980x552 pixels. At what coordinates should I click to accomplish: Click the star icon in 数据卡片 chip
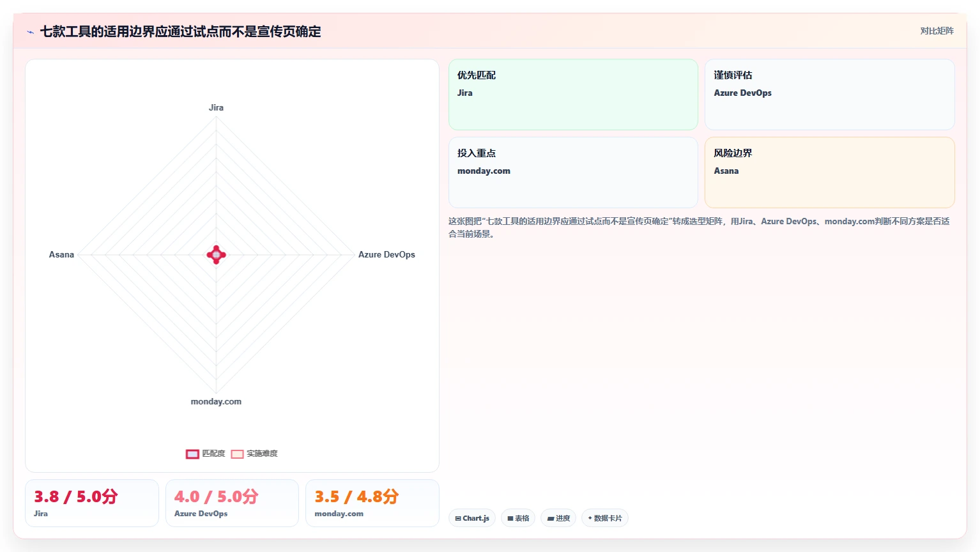pyautogui.click(x=590, y=518)
